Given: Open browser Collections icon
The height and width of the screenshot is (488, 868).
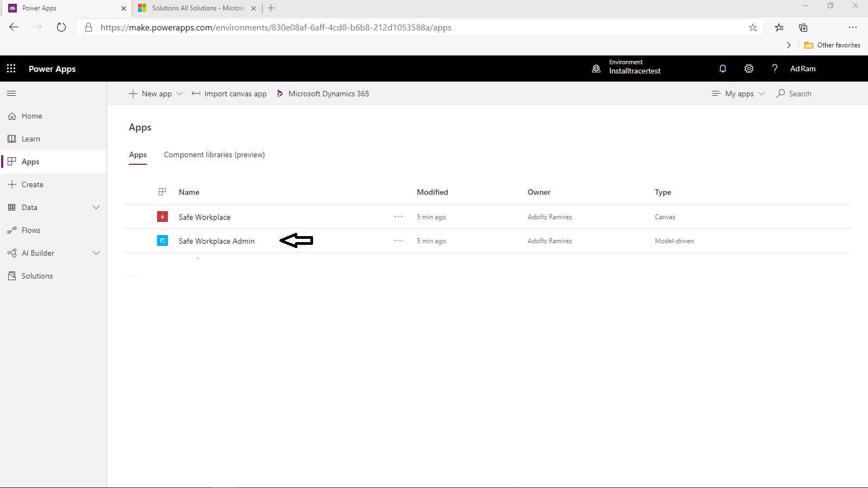Looking at the screenshot, I should pyautogui.click(x=803, y=27).
